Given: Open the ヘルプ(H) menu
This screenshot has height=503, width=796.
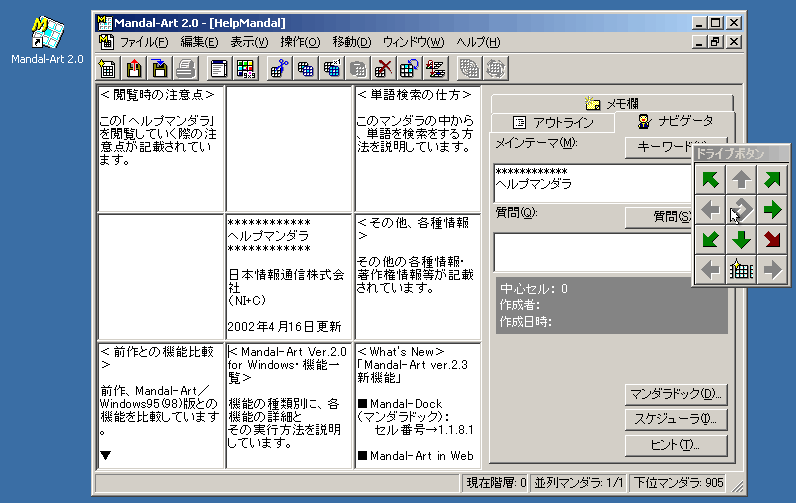Looking at the screenshot, I should coord(478,42).
